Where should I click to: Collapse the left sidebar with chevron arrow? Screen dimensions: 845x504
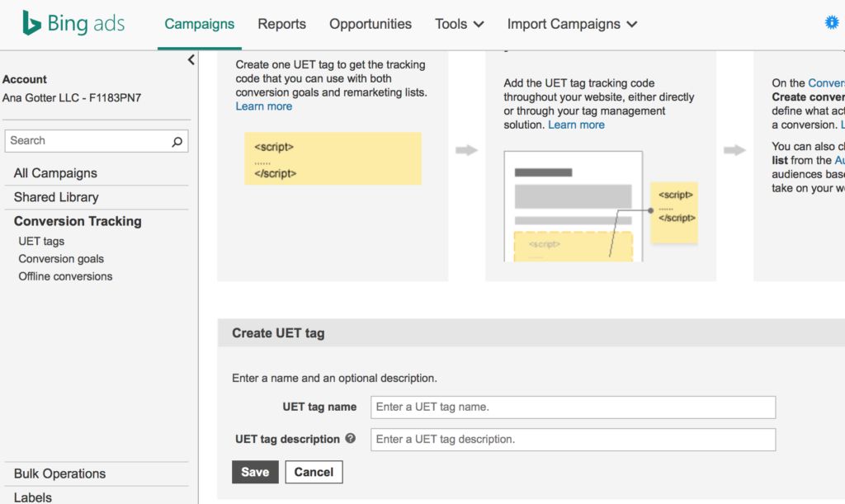[191, 59]
